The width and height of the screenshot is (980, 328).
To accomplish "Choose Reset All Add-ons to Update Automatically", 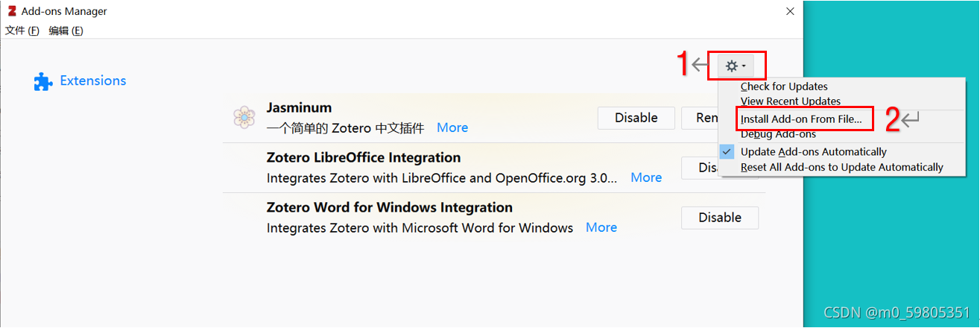I will click(841, 167).
